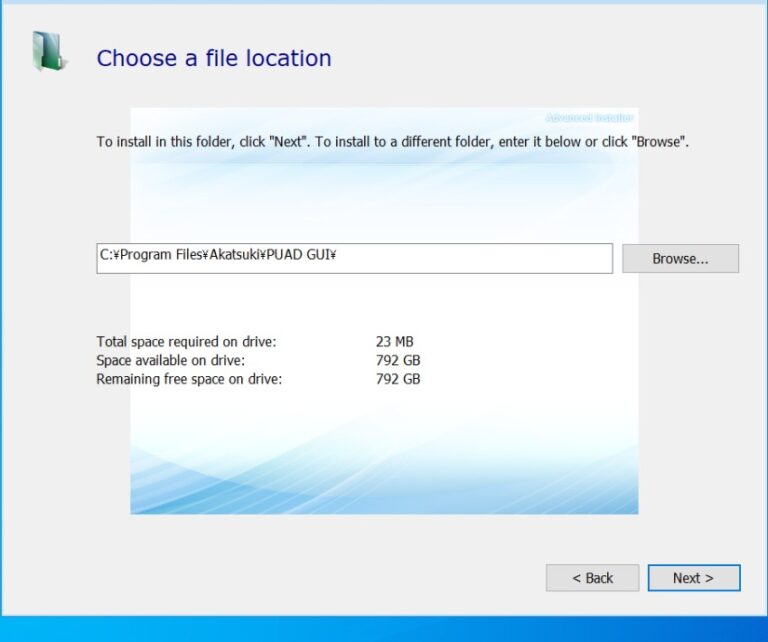The height and width of the screenshot is (642, 768).
Task: Focus the install folder path field
Action: (x=470, y=258)
